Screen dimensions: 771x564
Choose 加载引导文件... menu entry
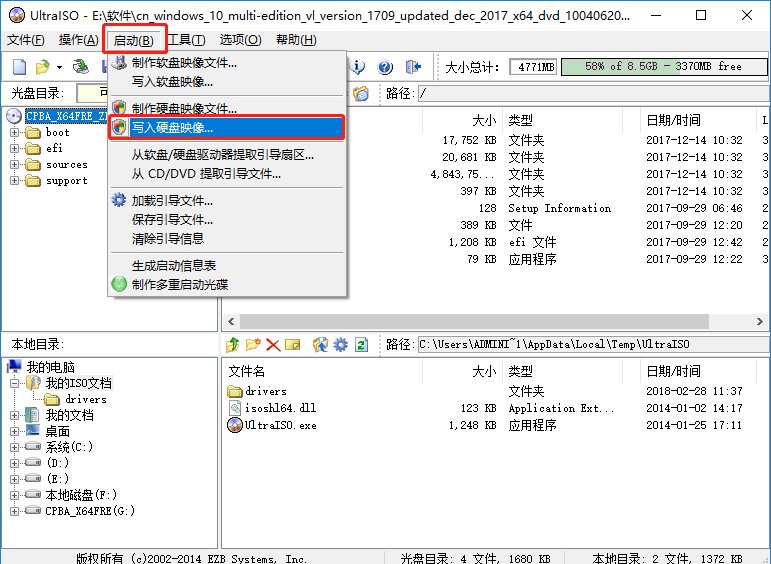(227, 201)
